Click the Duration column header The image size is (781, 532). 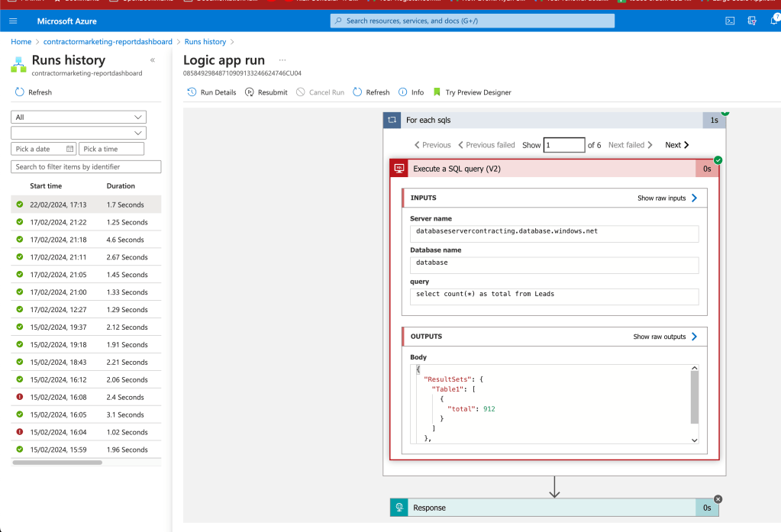(121, 185)
